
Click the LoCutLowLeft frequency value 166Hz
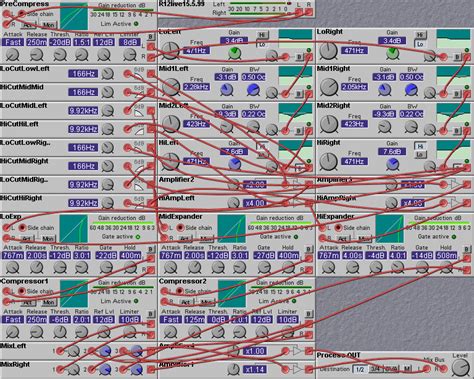click(83, 74)
